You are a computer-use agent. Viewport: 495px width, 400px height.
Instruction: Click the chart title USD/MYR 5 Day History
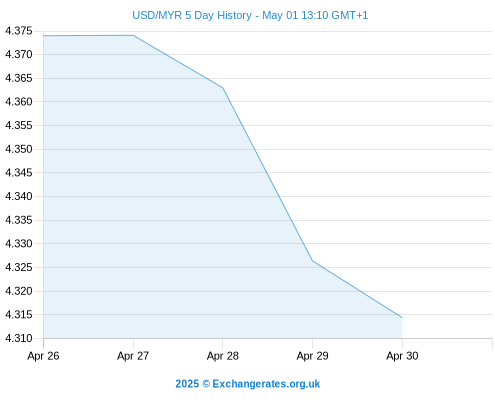click(250, 15)
